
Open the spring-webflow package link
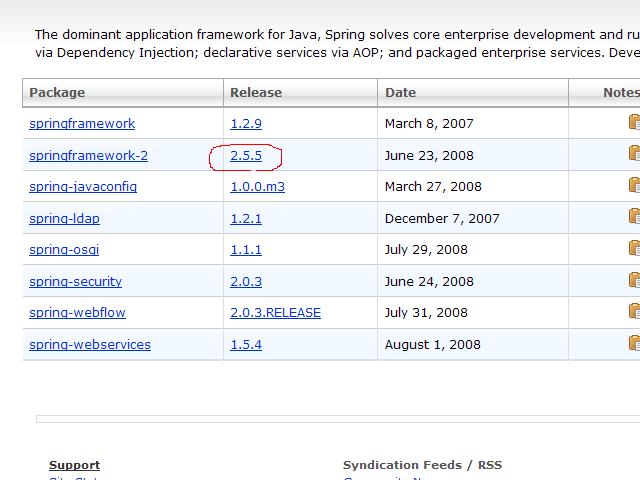(77, 313)
